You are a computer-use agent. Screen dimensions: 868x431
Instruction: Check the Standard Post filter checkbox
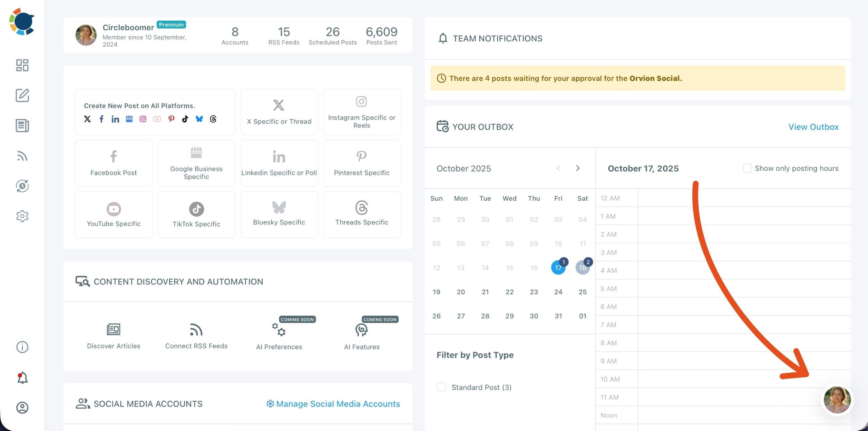pos(441,387)
